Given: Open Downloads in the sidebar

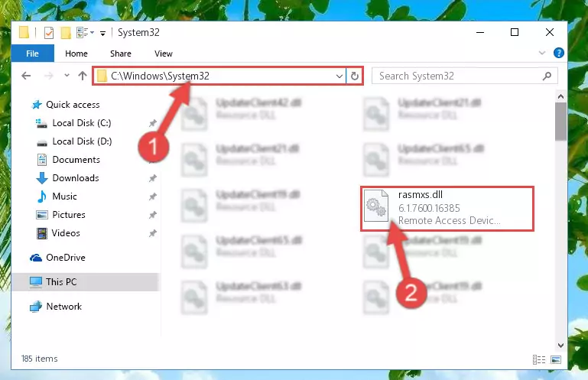Looking at the screenshot, I should 76,178.
